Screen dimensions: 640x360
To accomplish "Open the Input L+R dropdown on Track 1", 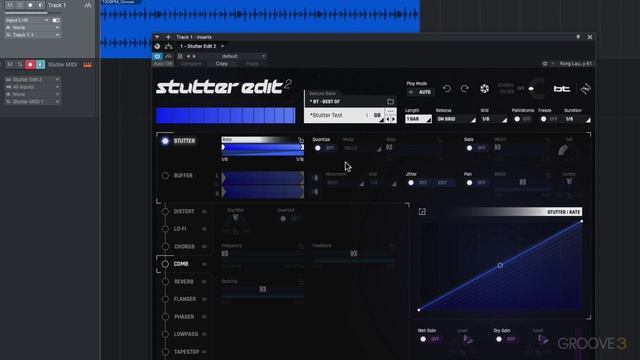I will click(x=27, y=20).
